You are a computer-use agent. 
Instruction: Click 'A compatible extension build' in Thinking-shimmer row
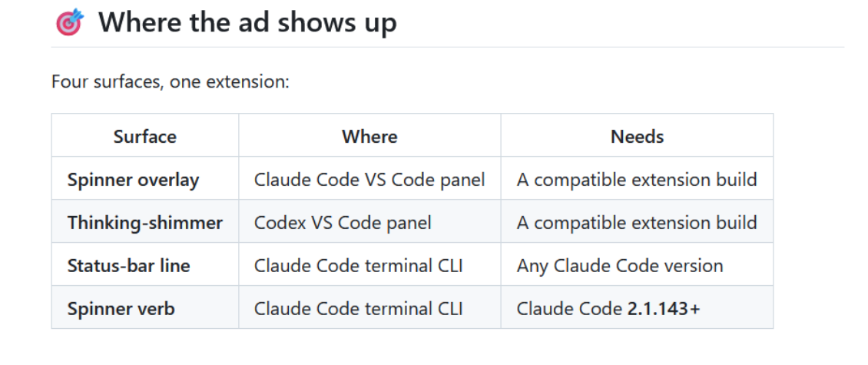pyautogui.click(x=637, y=222)
